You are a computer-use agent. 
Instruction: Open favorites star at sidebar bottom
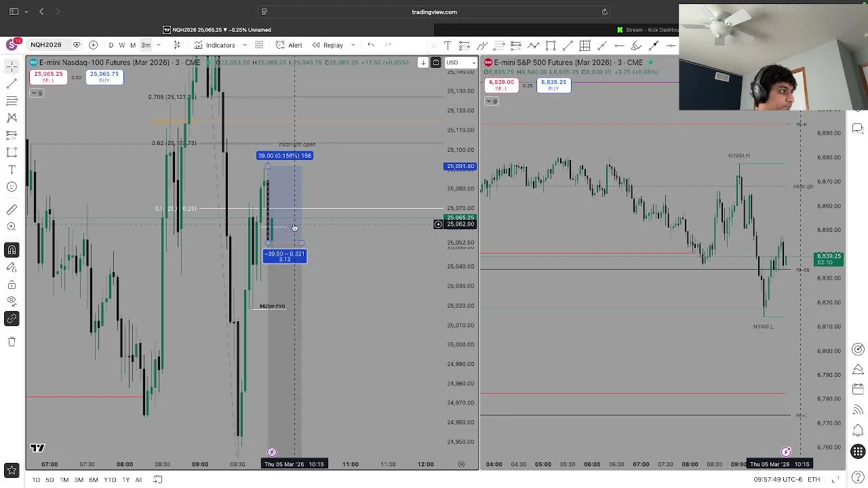point(12,470)
